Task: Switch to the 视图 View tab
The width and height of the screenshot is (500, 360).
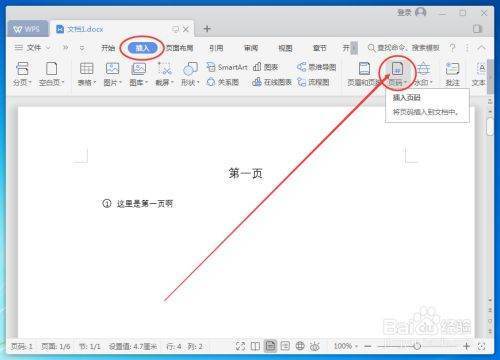Action: click(285, 48)
